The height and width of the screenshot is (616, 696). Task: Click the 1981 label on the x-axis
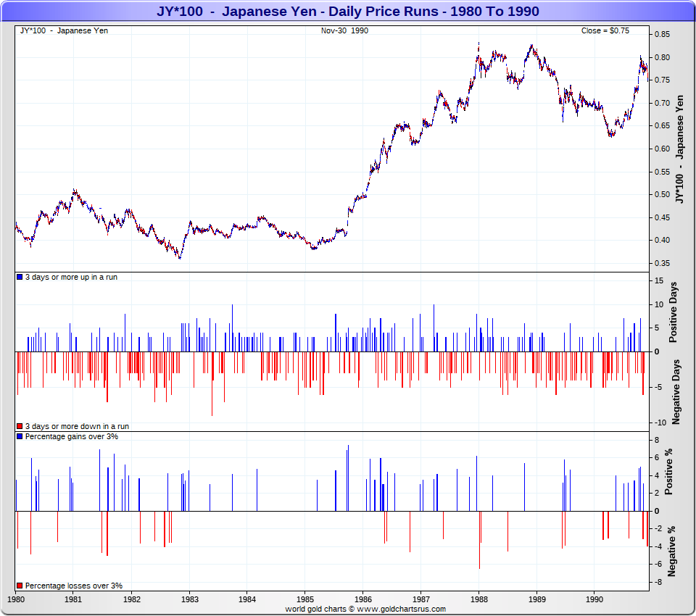pyautogui.click(x=73, y=599)
